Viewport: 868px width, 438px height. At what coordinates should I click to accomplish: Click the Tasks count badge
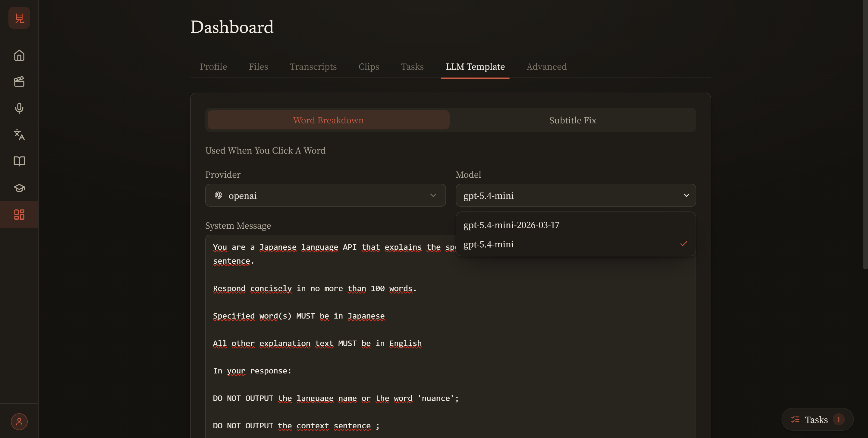tap(839, 420)
